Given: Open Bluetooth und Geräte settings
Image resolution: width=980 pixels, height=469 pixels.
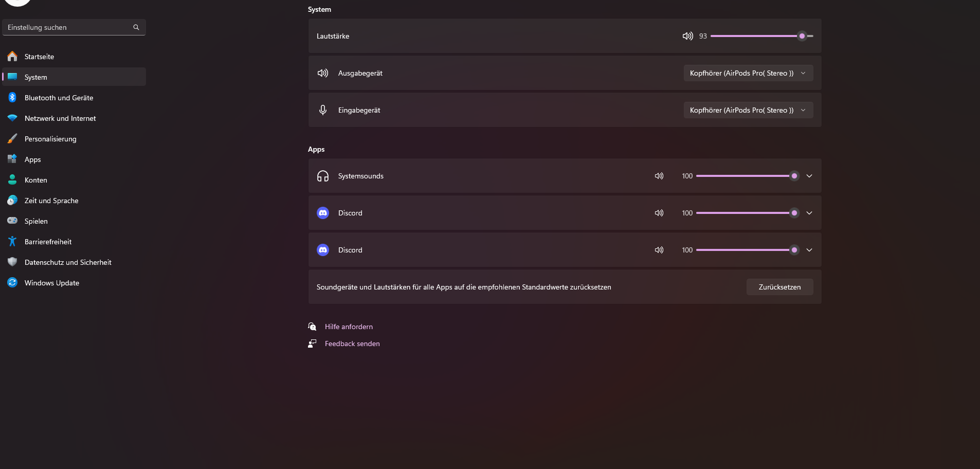Looking at the screenshot, I should (x=59, y=98).
